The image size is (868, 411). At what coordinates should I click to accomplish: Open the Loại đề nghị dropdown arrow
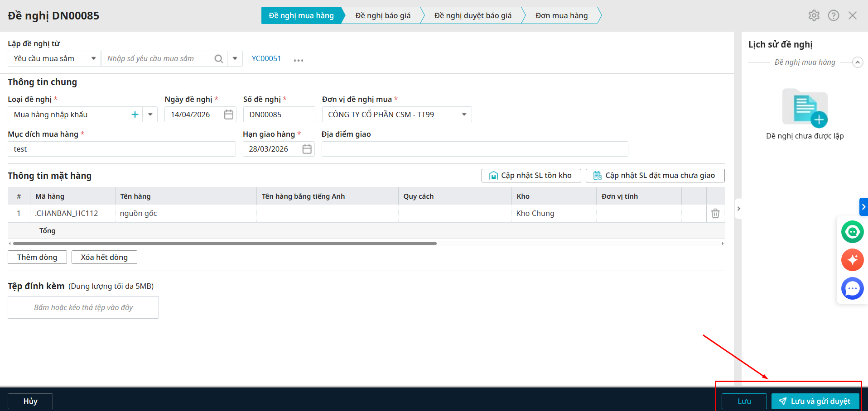[x=150, y=115]
